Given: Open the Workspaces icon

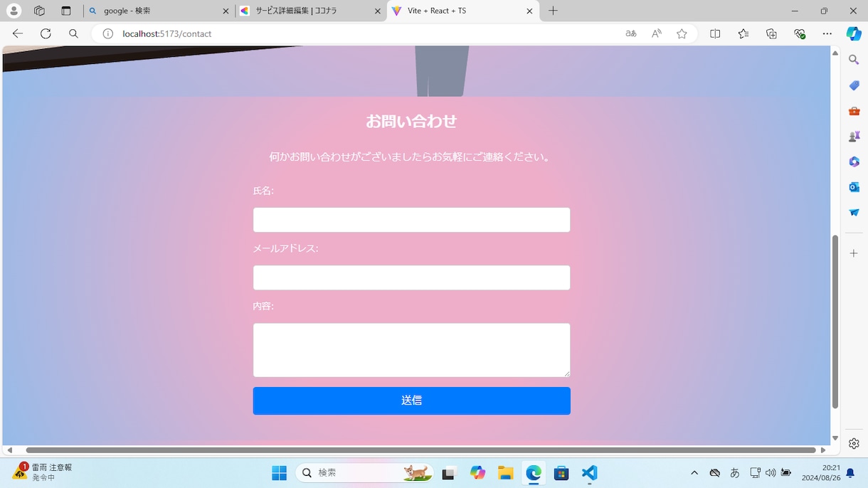Looking at the screenshot, I should coord(39,11).
